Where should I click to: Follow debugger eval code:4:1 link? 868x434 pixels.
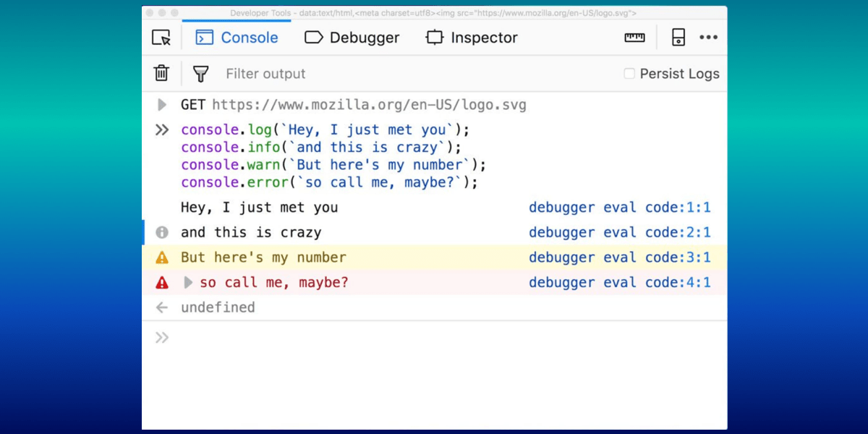point(620,282)
